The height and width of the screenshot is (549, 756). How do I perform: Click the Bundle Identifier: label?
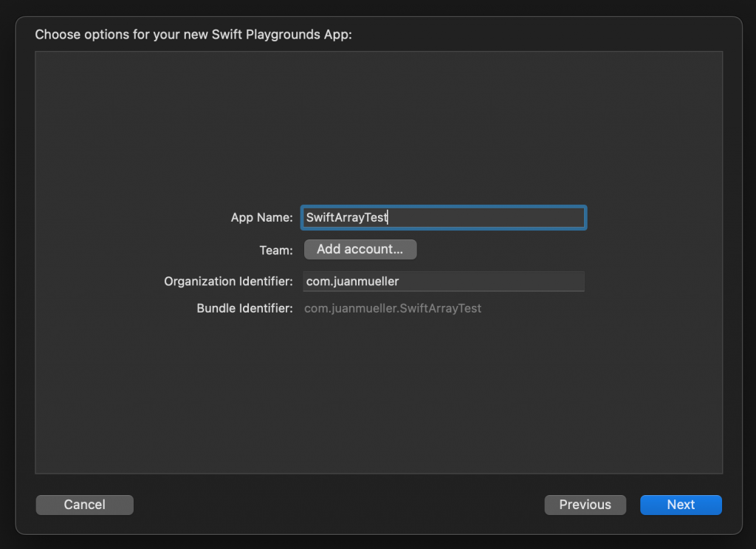pyautogui.click(x=244, y=308)
